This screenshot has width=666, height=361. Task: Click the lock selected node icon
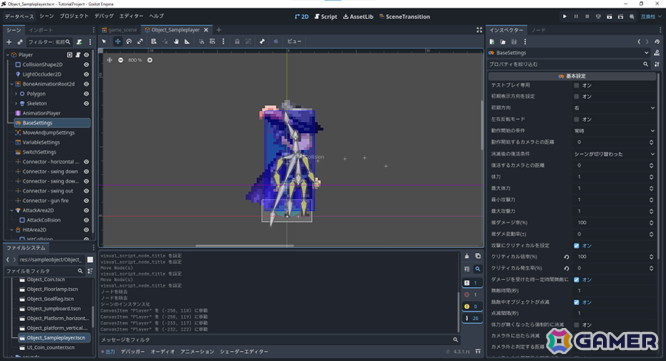(x=237, y=41)
